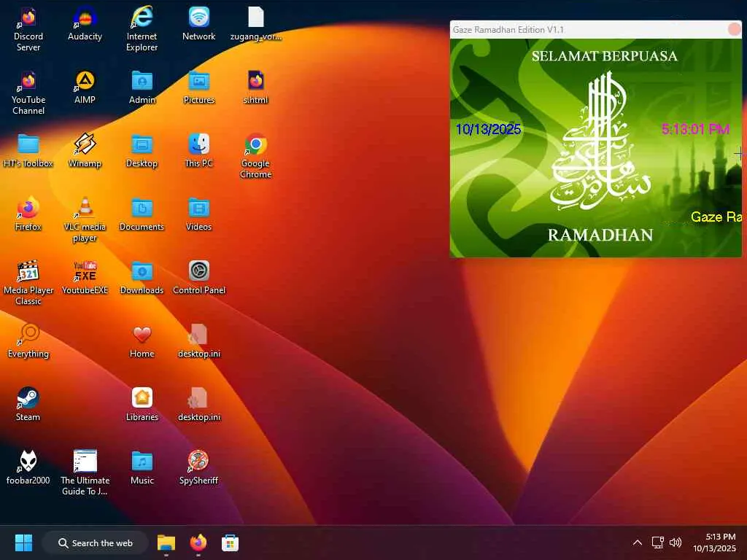Open the YouTube Channel shortcut
The image size is (747, 560).
coord(28,93)
